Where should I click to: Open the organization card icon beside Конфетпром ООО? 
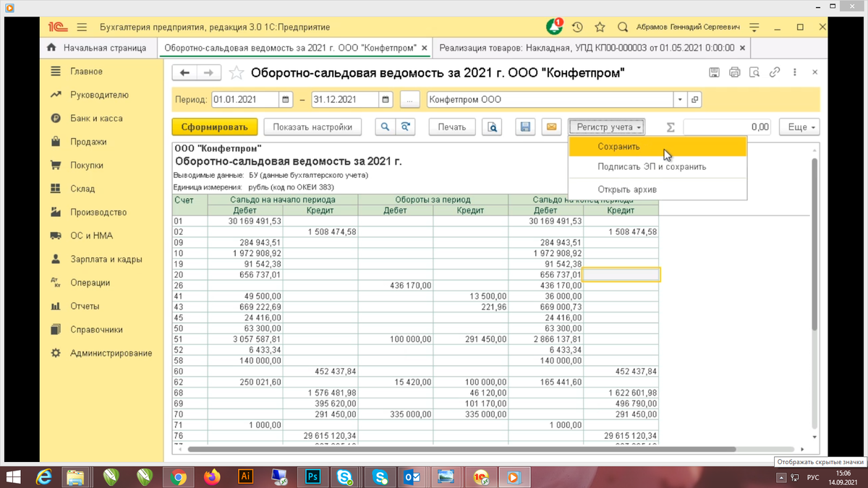694,100
